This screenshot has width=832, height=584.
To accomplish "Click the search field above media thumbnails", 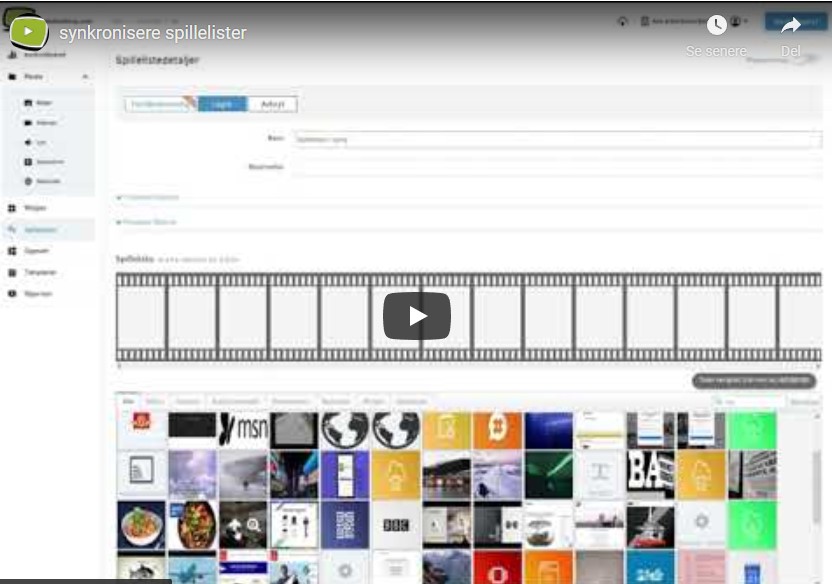I will tap(750, 401).
